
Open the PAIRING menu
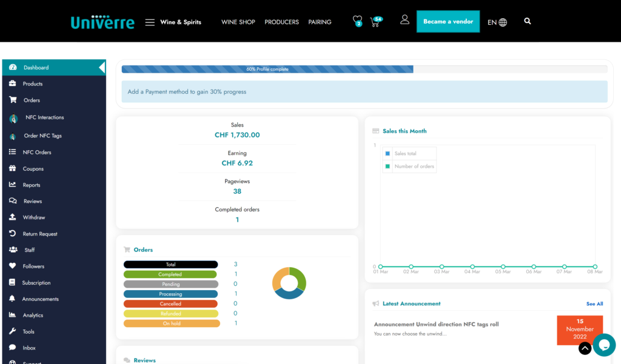[x=320, y=22]
